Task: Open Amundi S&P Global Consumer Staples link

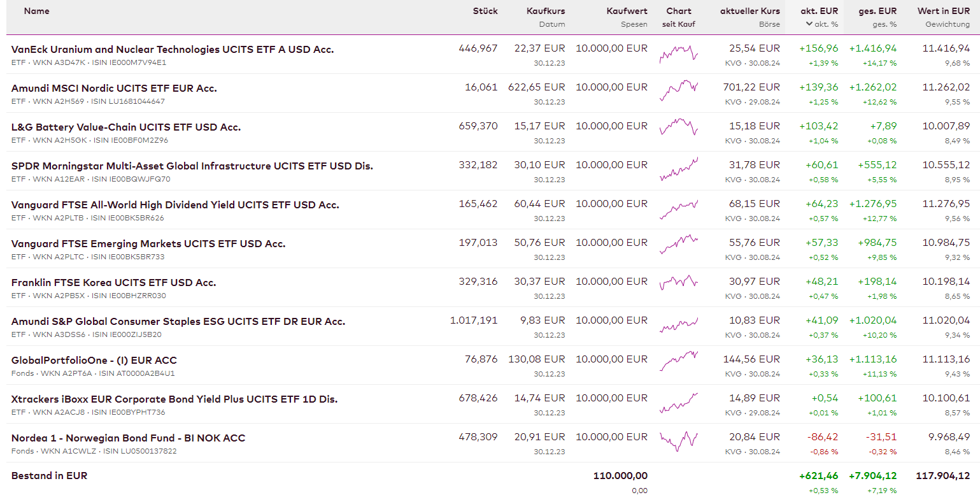Action: pos(178,322)
